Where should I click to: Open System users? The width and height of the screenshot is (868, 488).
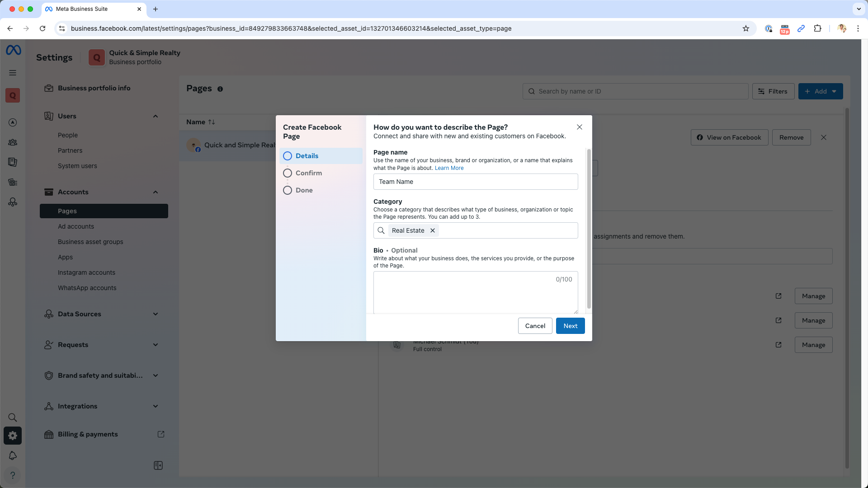point(77,166)
